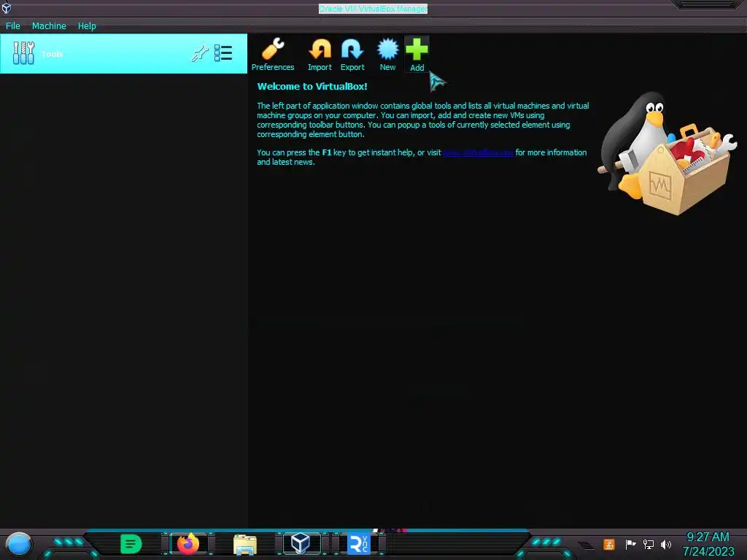Click the VirtualBox icon in title bar

(6, 7)
